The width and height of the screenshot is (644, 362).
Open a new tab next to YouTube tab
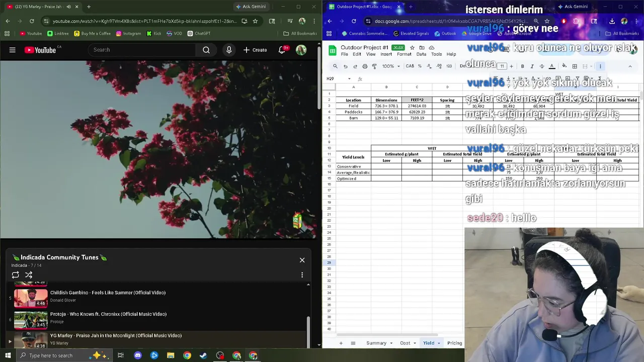tap(89, 7)
